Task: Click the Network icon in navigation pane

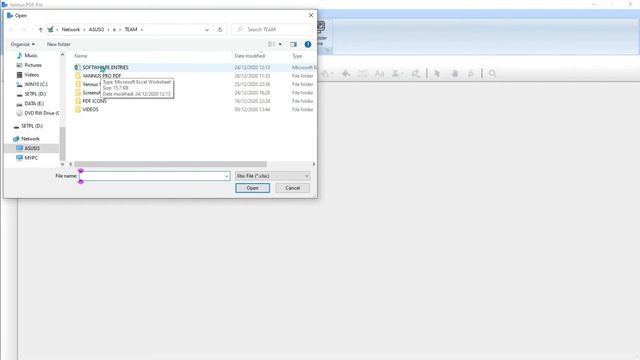Action: [x=16, y=139]
